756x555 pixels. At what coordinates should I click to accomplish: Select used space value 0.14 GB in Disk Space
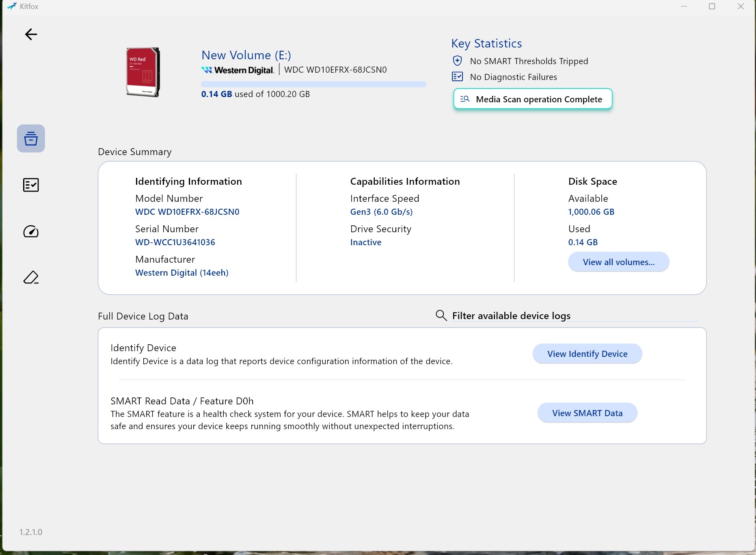[x=583, y=242]
